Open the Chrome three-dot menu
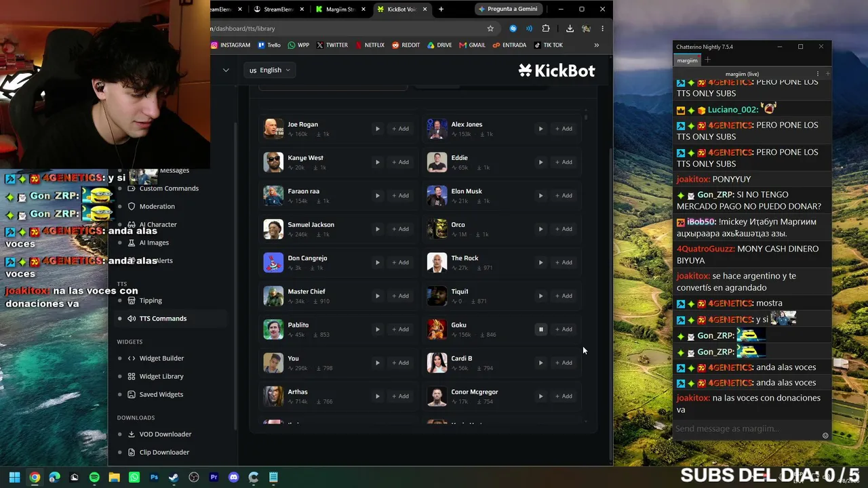The height and width of the screenshot is (488, 868). coord(602,28)
